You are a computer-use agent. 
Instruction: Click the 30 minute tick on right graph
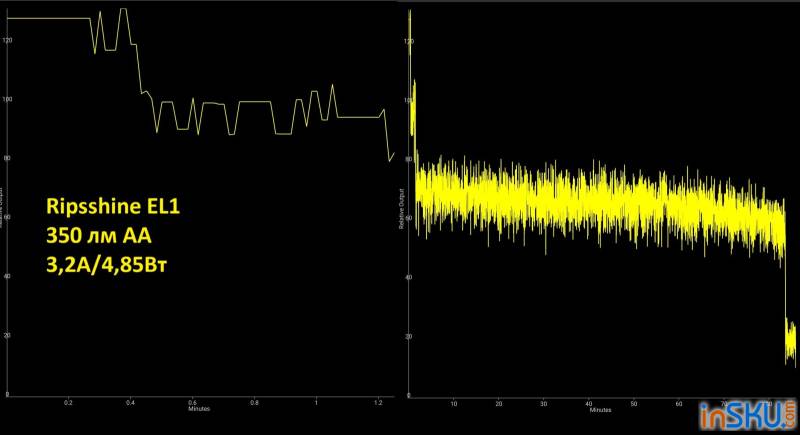point(543,403)
